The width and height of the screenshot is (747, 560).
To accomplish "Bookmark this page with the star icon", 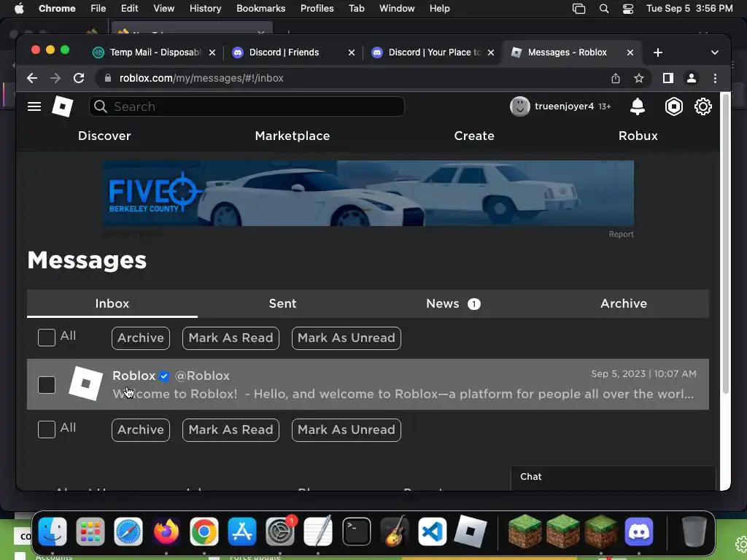I will [x=639, y=78].
